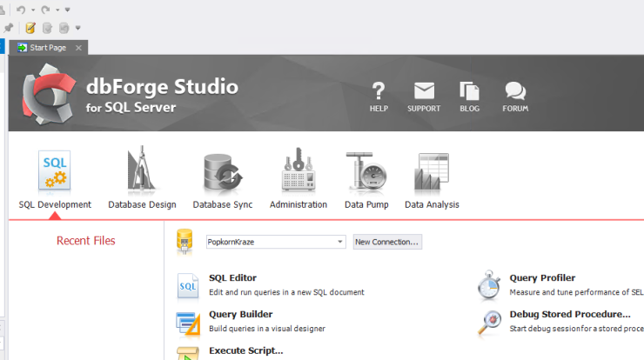Screen dimensions: 644x360
Task: Click the Query Profiler stopwatch icon
Action: click(489, 285)
